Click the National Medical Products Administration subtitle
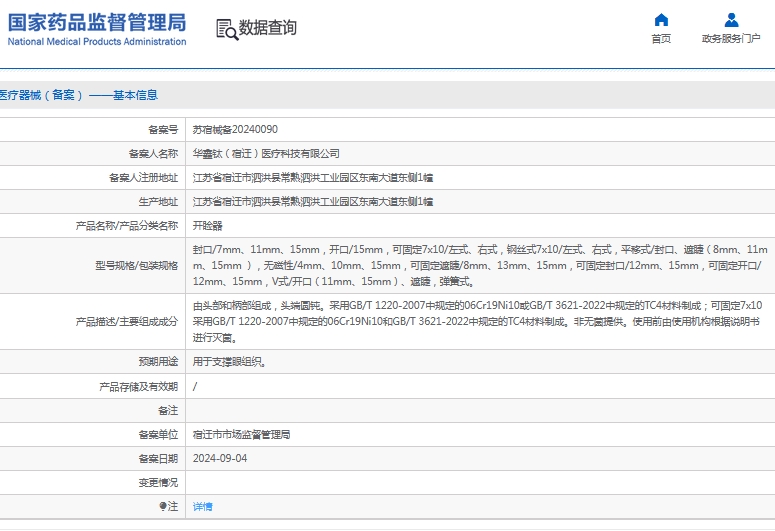The width and height of the screenshot is (775, 531). point(97,42)
